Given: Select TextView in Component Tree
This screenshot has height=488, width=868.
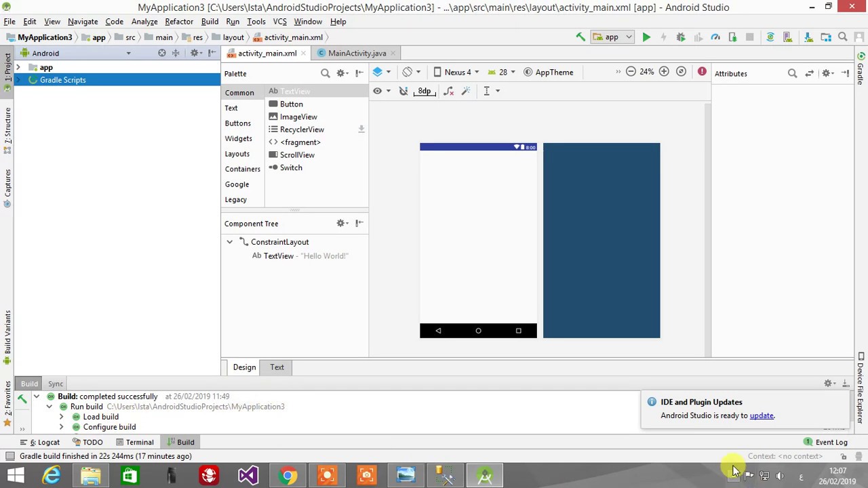Looking at the screenshot, I should point(300,256).
